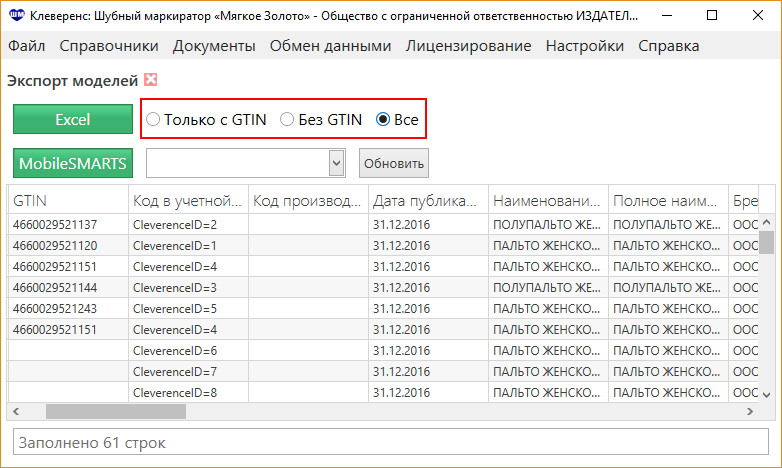Select the Только с GTIN radio button

[x=153, y=119]
